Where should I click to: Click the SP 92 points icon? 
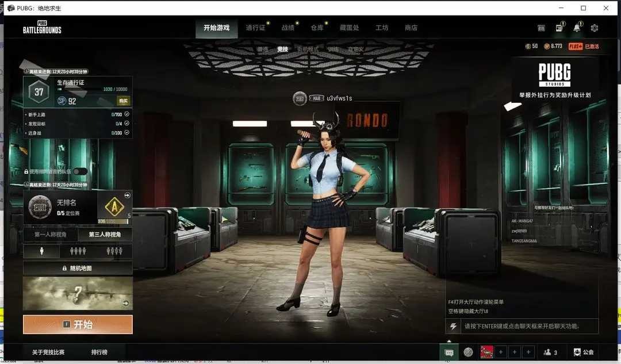tap(62, 101)
